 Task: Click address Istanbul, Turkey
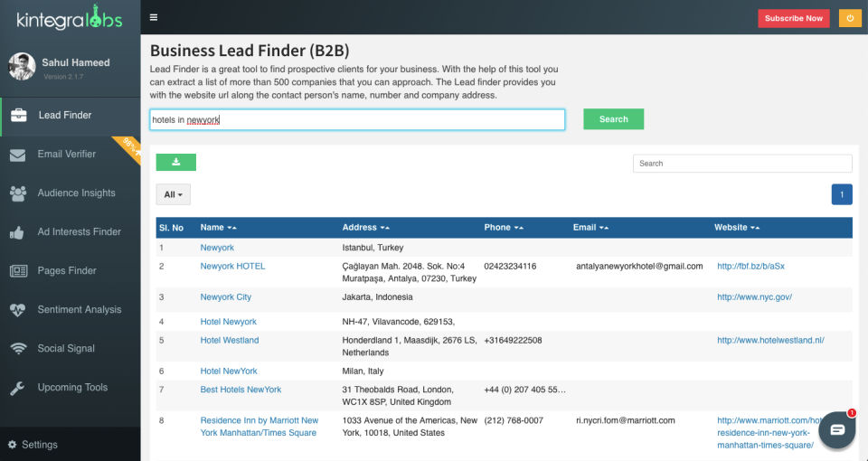click(x=373, y=248)
